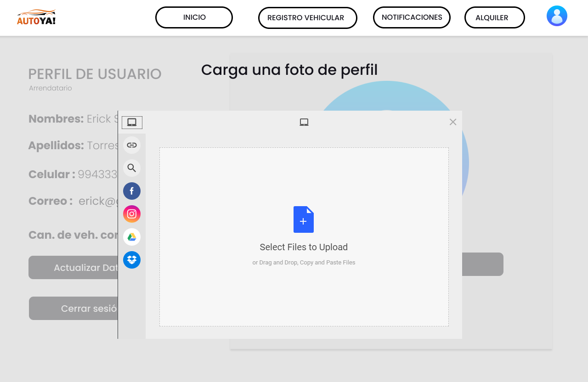
Task: Click Select Files to Upload text
Action: tap(304, 247)
